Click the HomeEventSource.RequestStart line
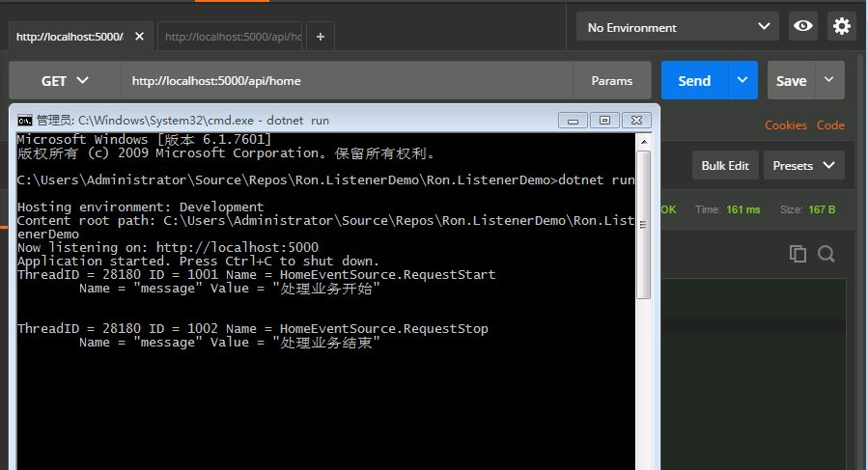This screenshot has height=470, width=868. [x=256, y=275]
